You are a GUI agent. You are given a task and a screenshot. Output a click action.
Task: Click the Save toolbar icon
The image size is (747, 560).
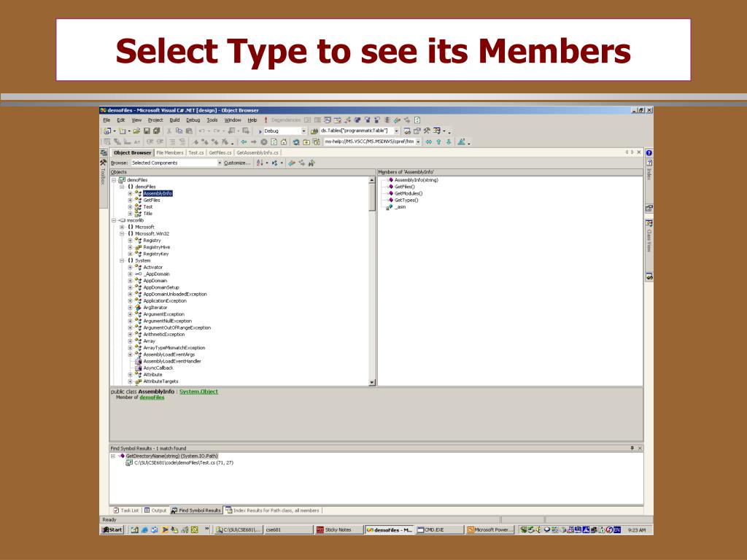(147, 131)
